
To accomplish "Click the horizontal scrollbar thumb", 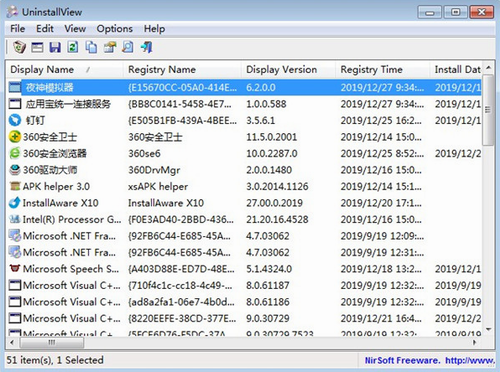I will 52,342.
